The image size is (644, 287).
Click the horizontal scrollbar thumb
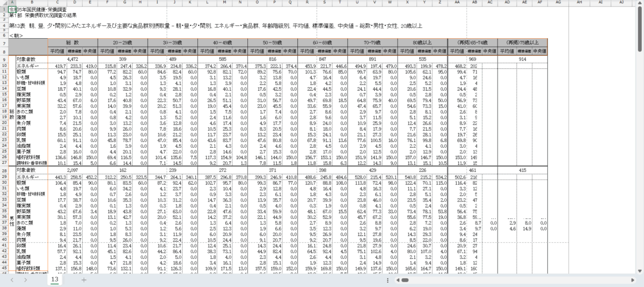tap(405, 280)
